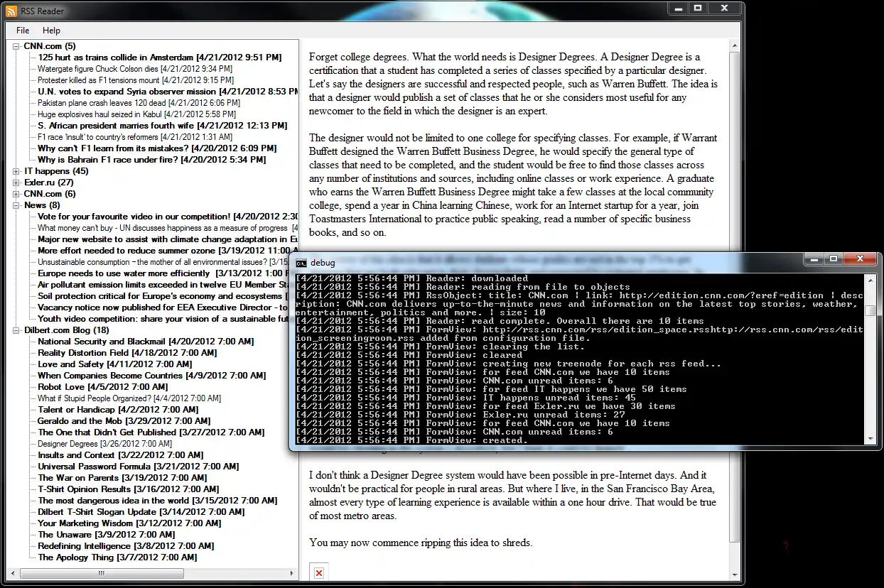Open 'Universal Password Formula' post
Viewport: 884px width, 588px height.
(139, 467)
